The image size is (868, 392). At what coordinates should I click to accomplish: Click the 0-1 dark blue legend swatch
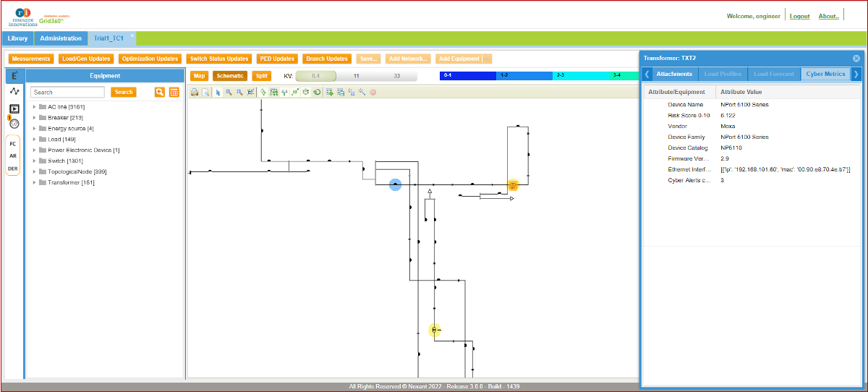pos(467,75)
